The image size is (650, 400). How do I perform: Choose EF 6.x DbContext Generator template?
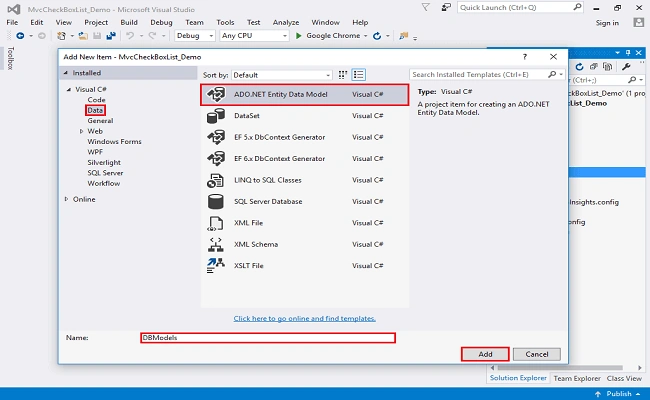tap(304, 159)
